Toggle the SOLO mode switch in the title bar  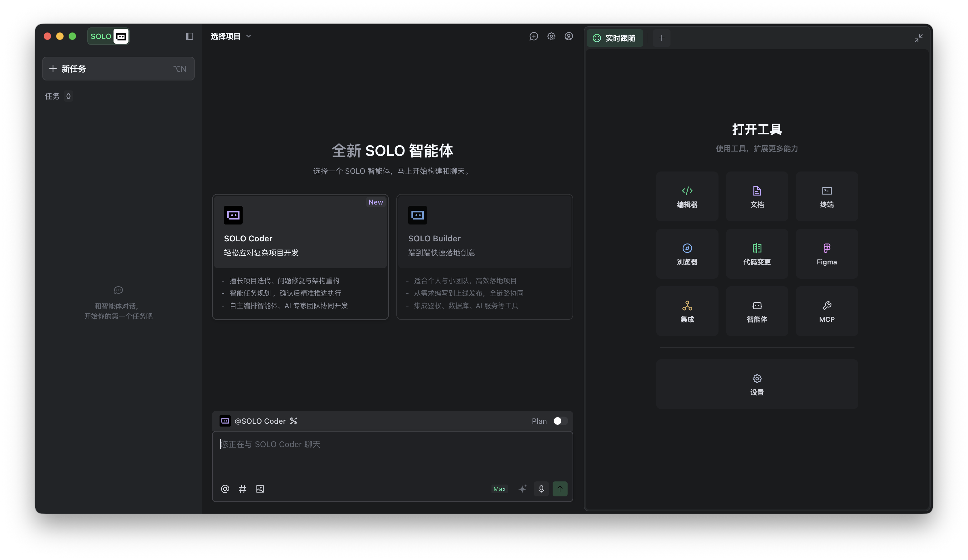pos(108,36)
